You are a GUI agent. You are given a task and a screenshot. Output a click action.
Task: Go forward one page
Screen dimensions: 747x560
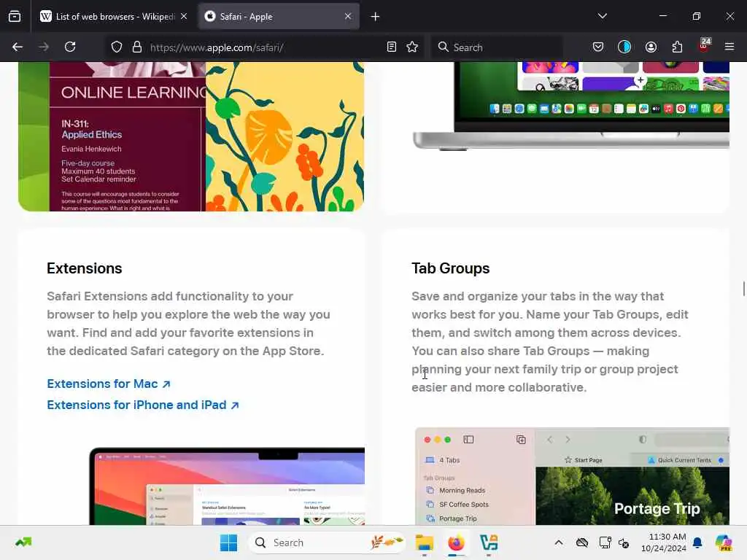(44, 47)
